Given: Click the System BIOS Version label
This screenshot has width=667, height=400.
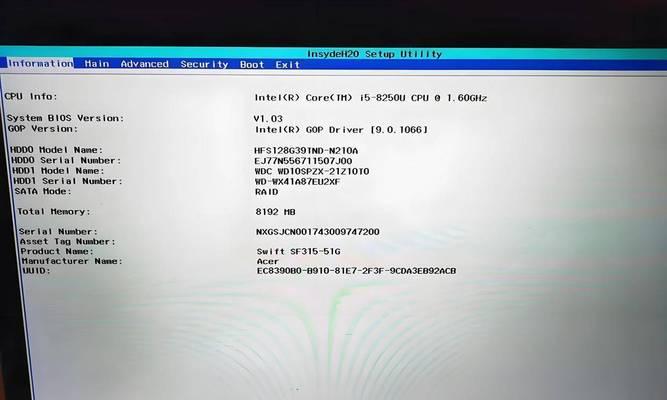Looking at the screenshot, I should pyautogui.click(x=65, y=118).
